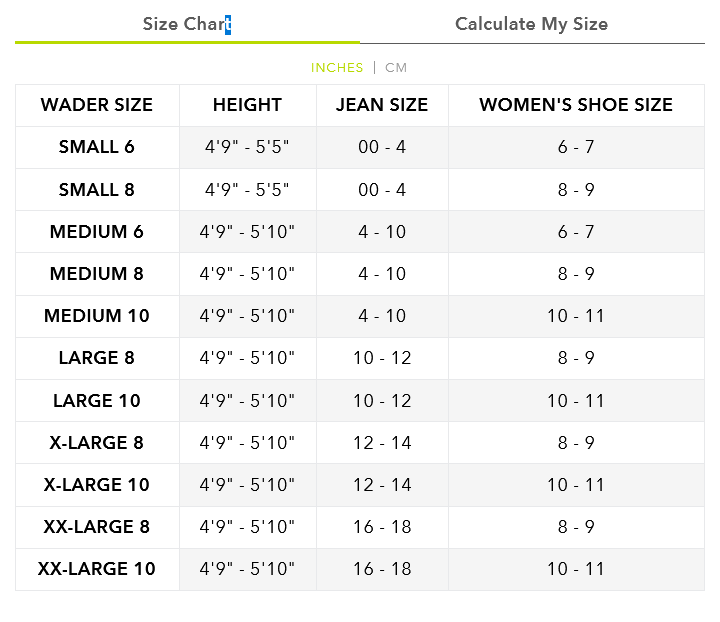Select the X-LARGE 8 wader size row
Image resolution: width=720 pixels, height=622 pixels.
(360, 443)
